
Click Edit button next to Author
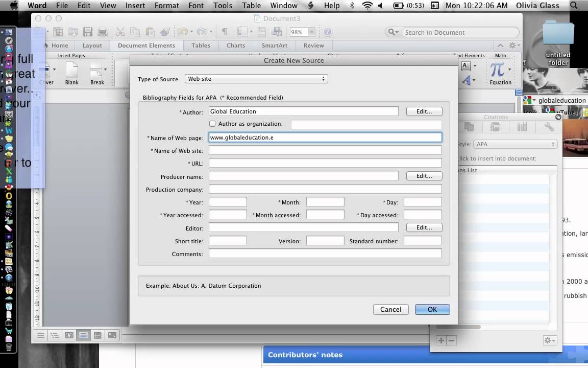(x=424, y=111)
